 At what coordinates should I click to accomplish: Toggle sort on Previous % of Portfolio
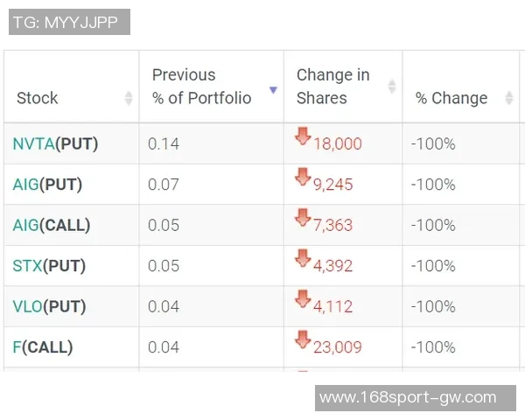(273, 89)
